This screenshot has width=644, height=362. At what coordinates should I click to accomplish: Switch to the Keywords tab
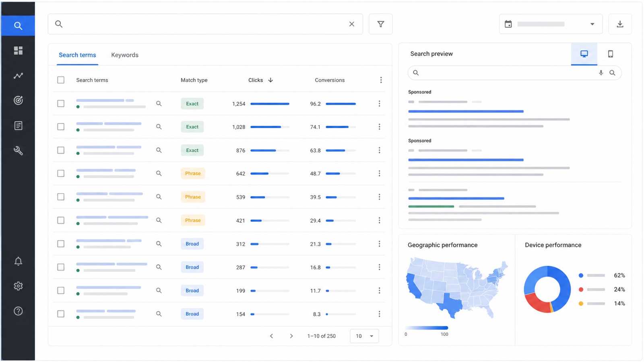click(x=125, y=55)
